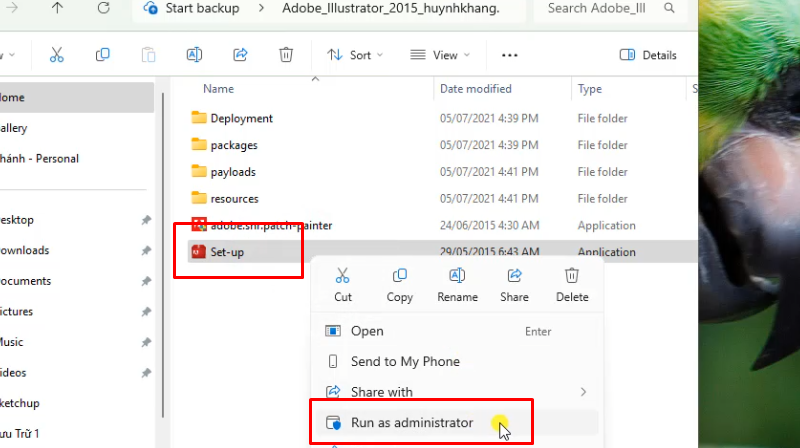Image resolution: width=800 pixels, height=448 pixels.
Task: Click the Copy icon in the toolbar
Action: pyautogui.click(x=103, y=55)
